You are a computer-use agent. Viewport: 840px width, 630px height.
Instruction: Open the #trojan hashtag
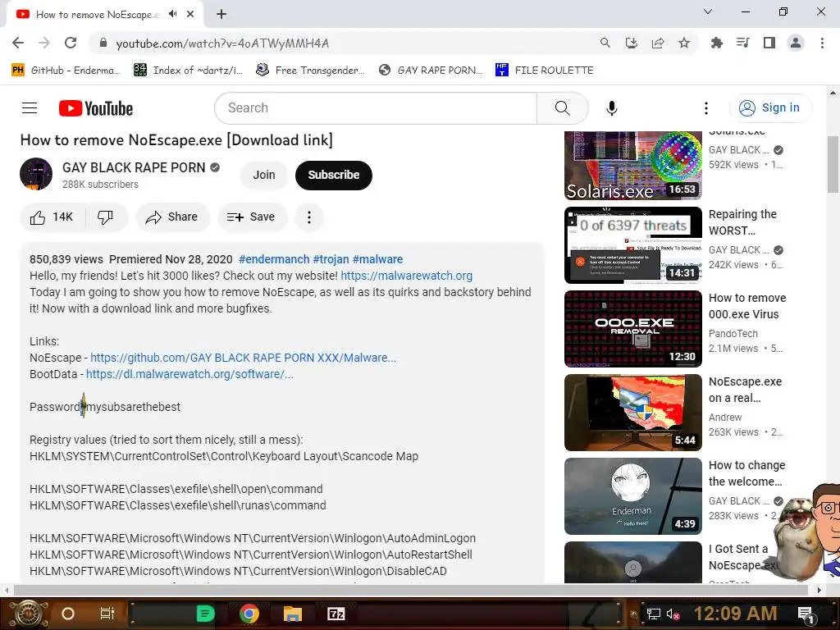click(x=331, y=259)
